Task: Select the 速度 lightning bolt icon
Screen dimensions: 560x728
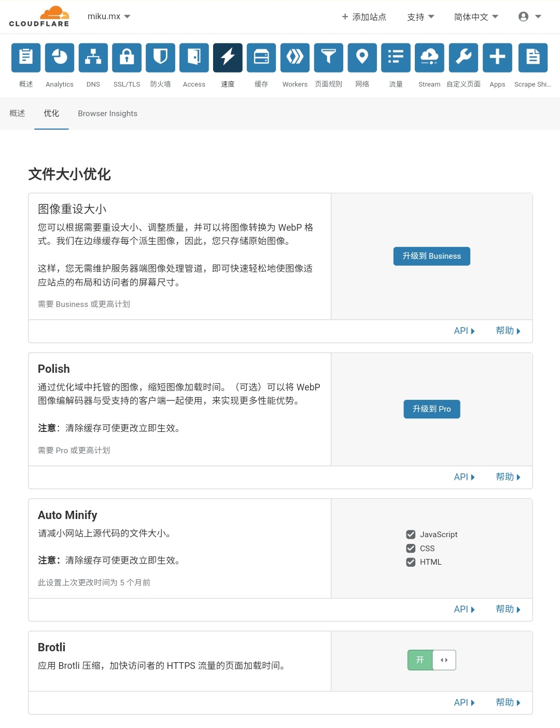Action: point(228,58)
